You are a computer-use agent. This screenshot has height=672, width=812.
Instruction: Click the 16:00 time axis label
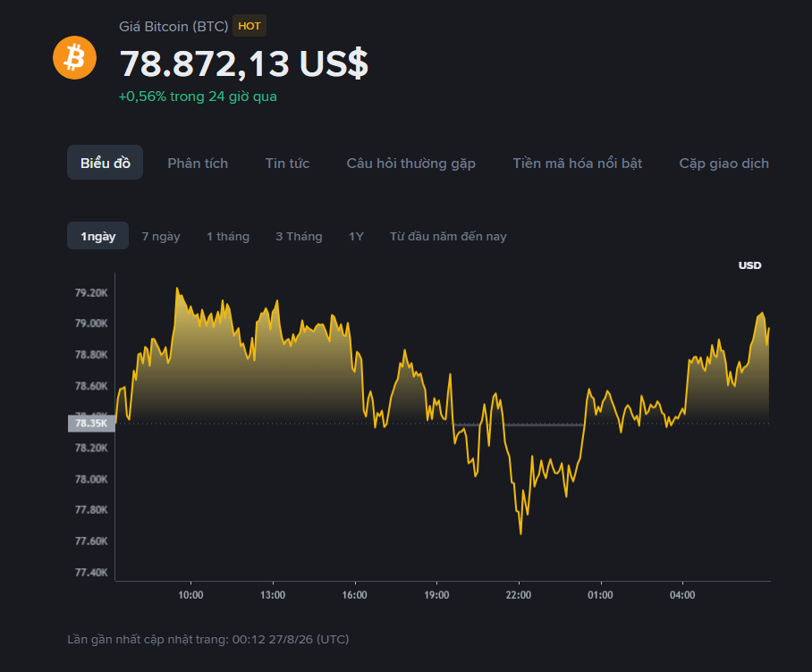(x=354, y=595)
